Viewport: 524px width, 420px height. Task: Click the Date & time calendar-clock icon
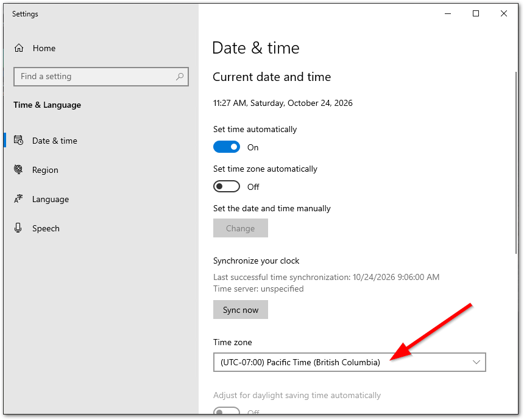click(18, 140)
